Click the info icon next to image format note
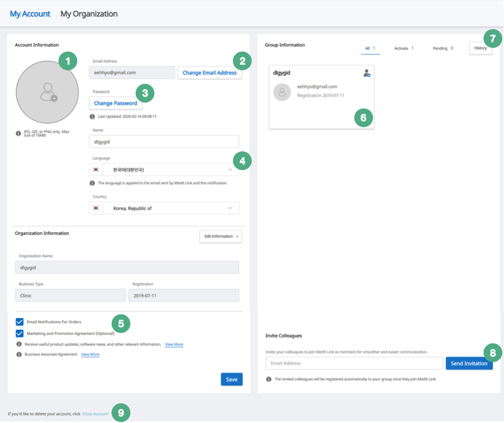 [19, 133]
